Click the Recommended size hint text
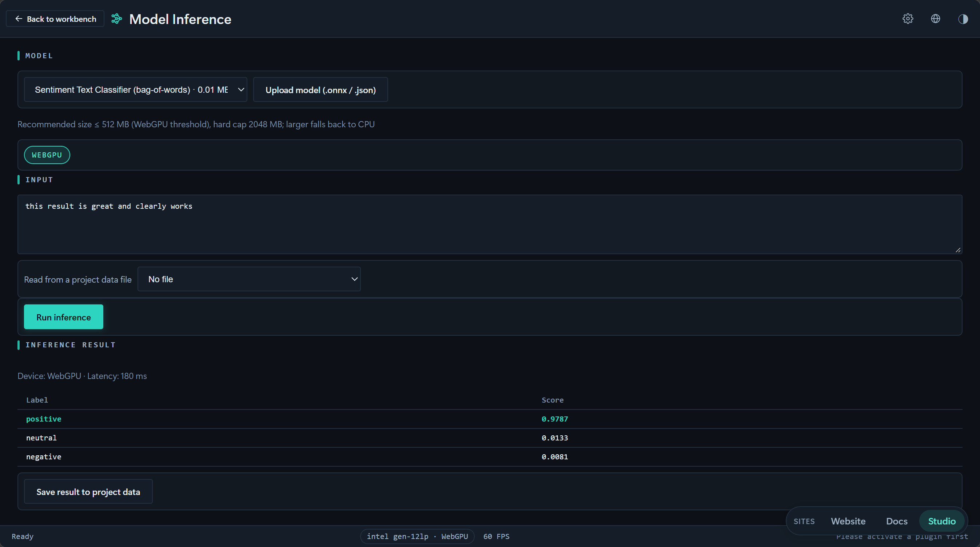This screenshot has width=980, height=547. (196, 124)
